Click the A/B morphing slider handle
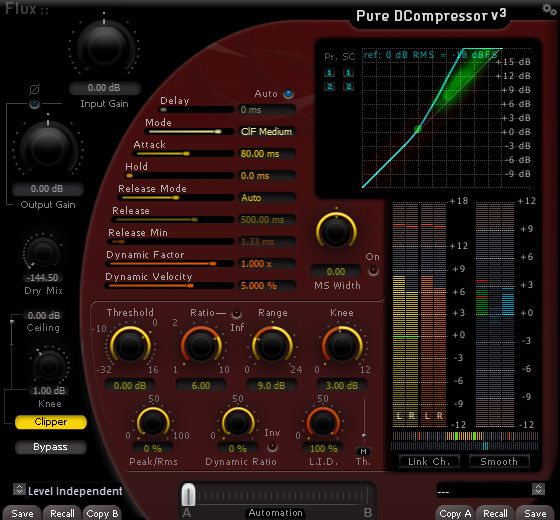This screenshot has height=520, width=560. tap(188, 495)
